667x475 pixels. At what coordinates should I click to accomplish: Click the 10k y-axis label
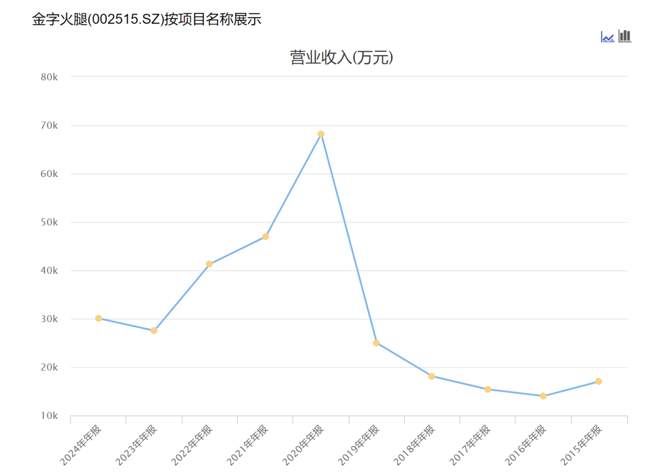pos(49,415)
